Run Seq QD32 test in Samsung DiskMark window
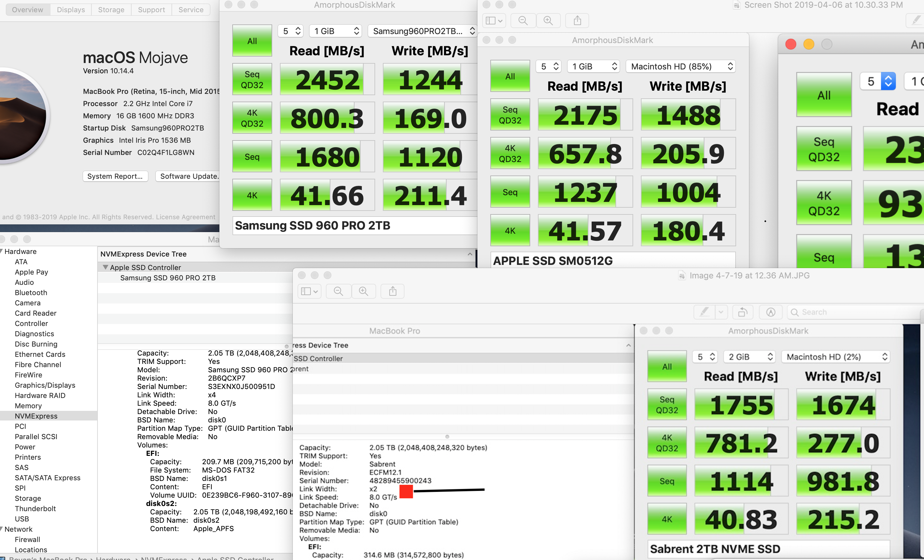Image resolution: width=924 pixels, height=560 pixels. (252, 79)
